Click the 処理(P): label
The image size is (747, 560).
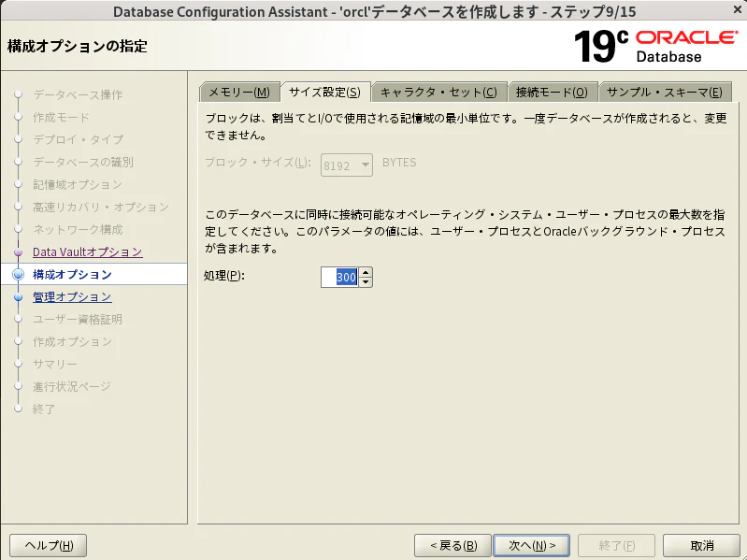tap(223, 275)
